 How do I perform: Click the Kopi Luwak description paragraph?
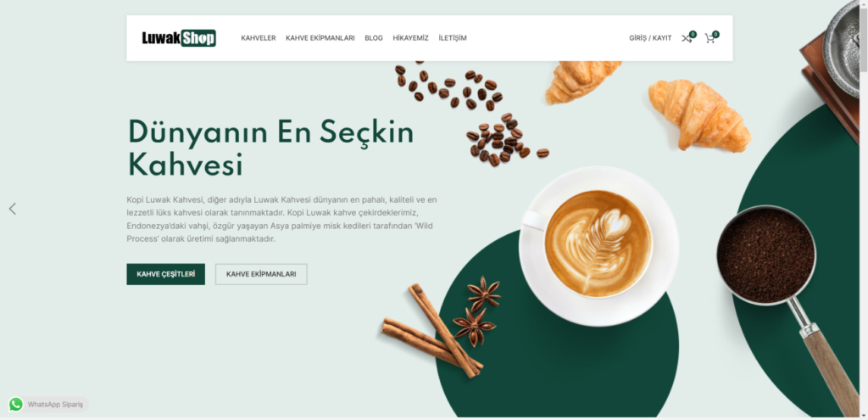point(283,220)
